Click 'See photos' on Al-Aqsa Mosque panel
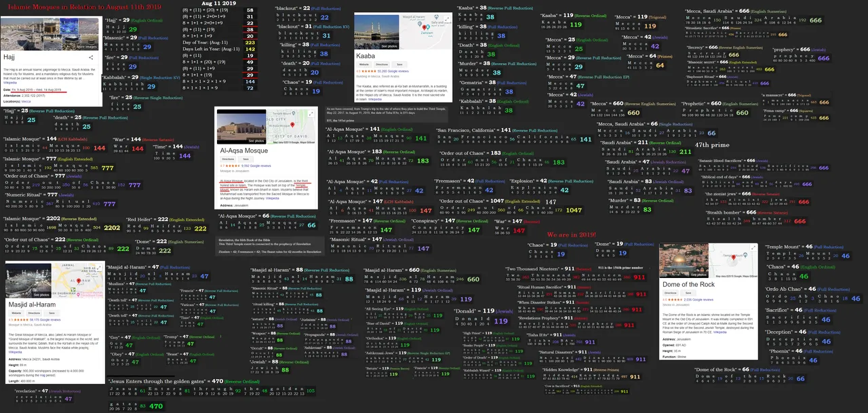868x413 pixels. coord(256,141)
